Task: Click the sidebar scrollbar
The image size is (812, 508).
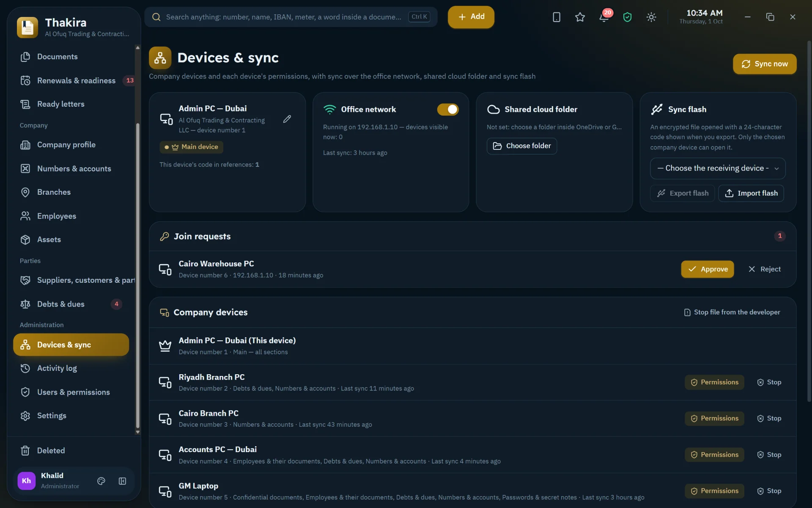Action: tap(137, 275)
